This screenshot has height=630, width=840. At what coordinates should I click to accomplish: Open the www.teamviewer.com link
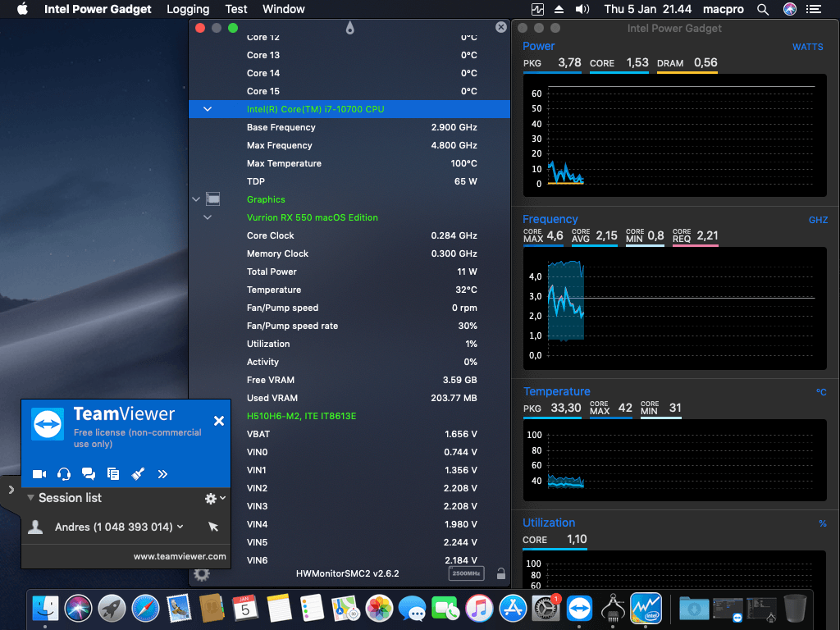180,557
